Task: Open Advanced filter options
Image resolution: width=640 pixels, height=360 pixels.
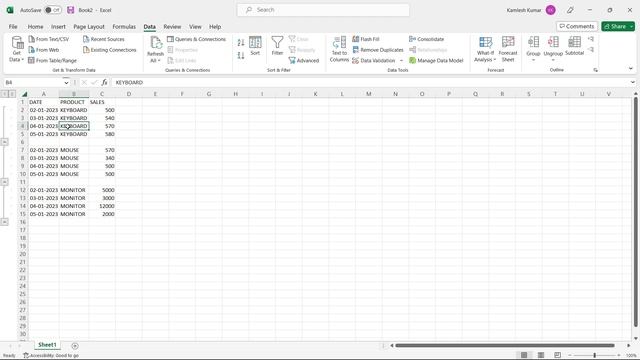Action: point(304,60)
